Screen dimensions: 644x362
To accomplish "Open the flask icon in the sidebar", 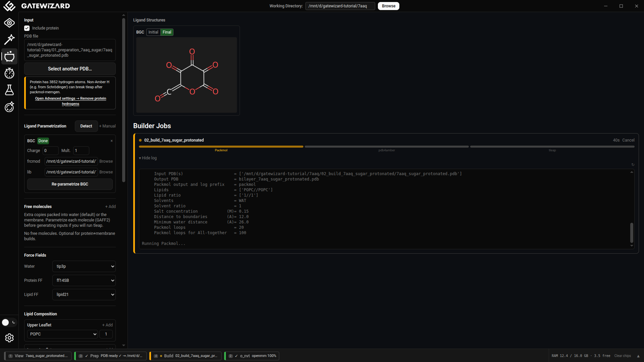I will 9,90.
